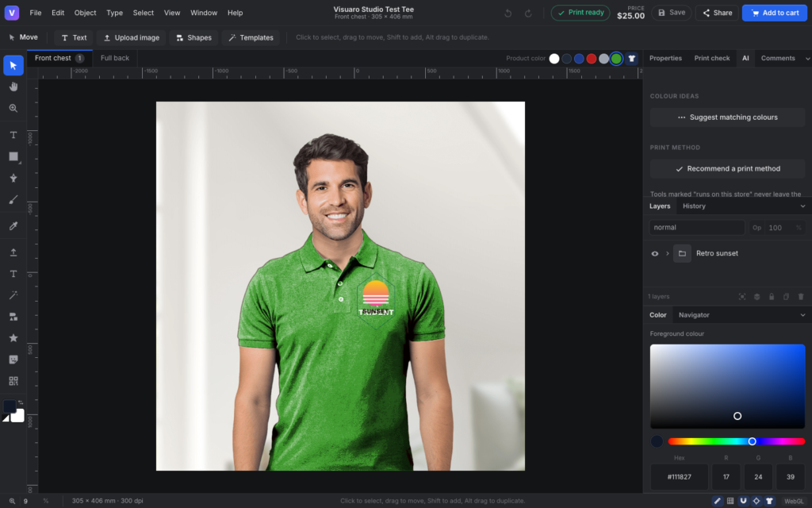Click the Undo arrow in top bar

508,13
